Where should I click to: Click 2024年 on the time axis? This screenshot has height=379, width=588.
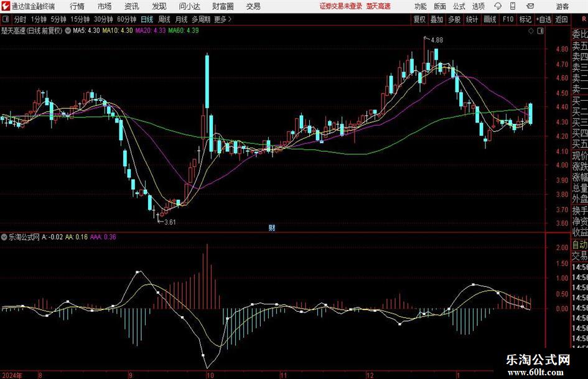[12, 375]
